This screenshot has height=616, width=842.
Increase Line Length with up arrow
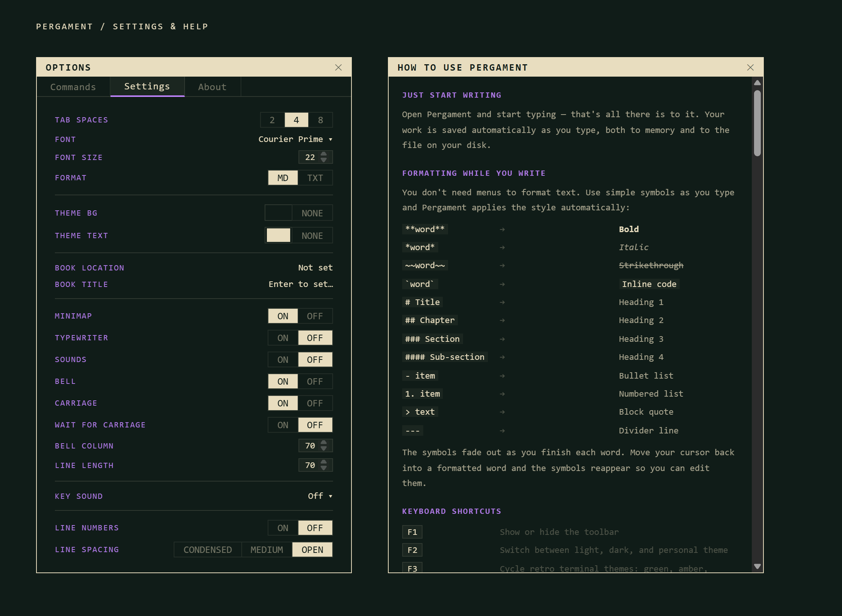(x=324, y=462)
